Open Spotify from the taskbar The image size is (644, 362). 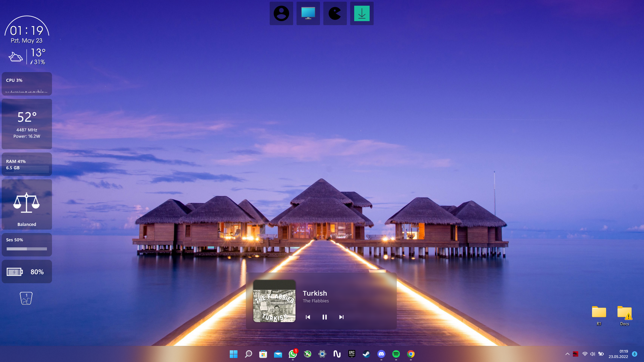[396, 354]
